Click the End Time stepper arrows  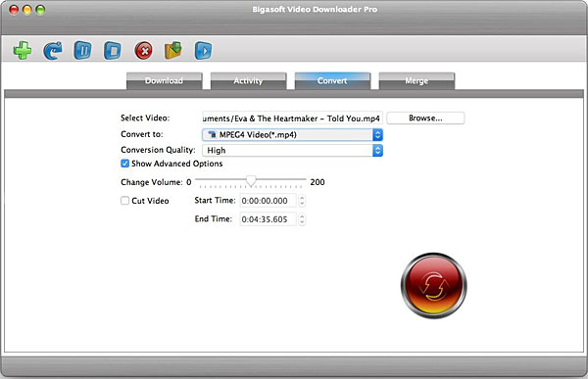click(302, 219)
